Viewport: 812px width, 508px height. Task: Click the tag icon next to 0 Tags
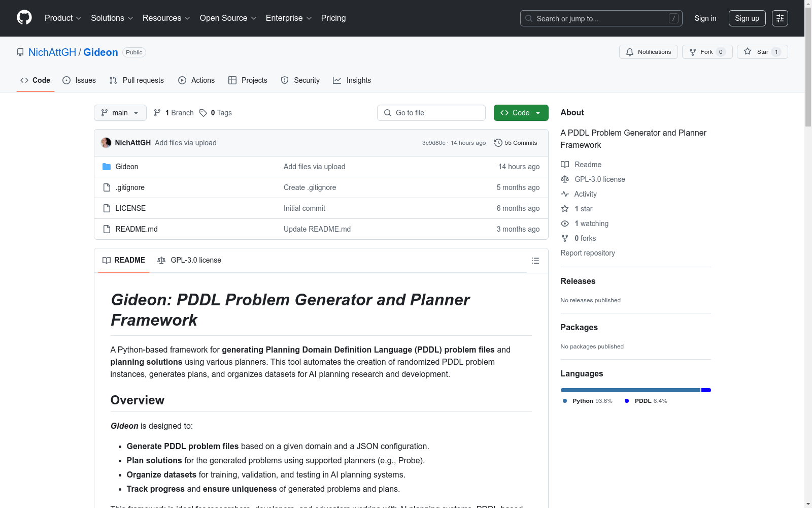point(203,113)
